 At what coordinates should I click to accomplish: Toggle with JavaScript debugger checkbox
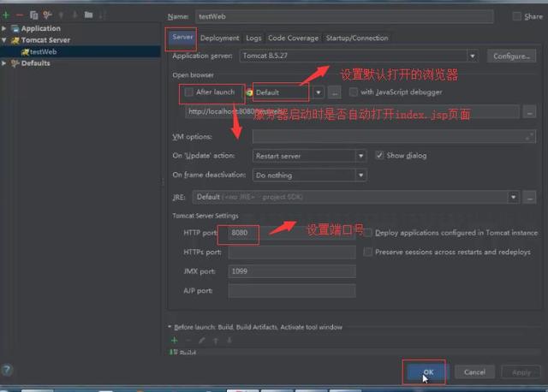(x=354, y=92)
